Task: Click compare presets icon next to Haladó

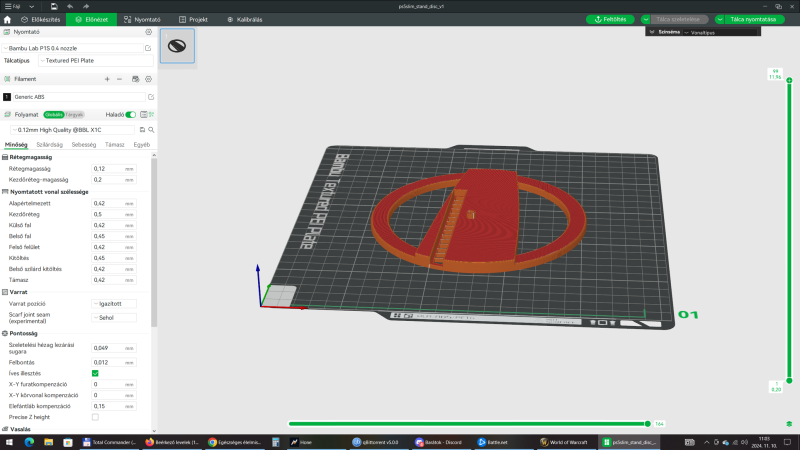Action: click(x=152, y=114)
